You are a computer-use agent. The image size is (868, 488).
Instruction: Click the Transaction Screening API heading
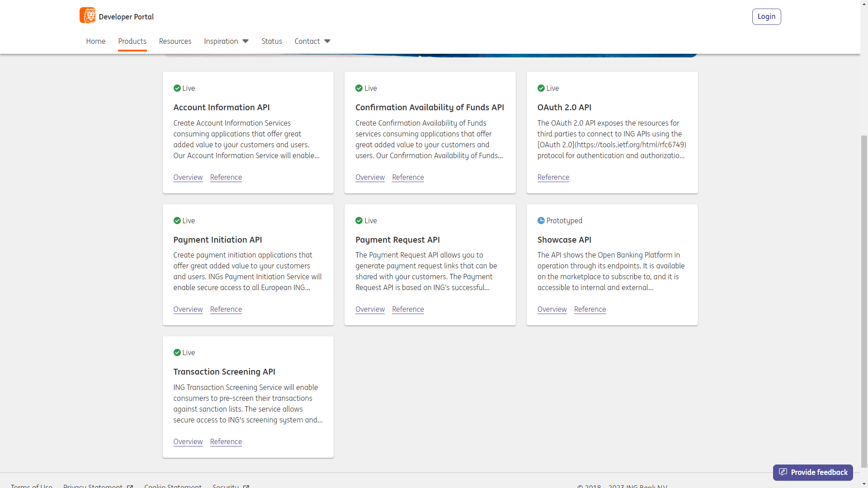(224, 371)
